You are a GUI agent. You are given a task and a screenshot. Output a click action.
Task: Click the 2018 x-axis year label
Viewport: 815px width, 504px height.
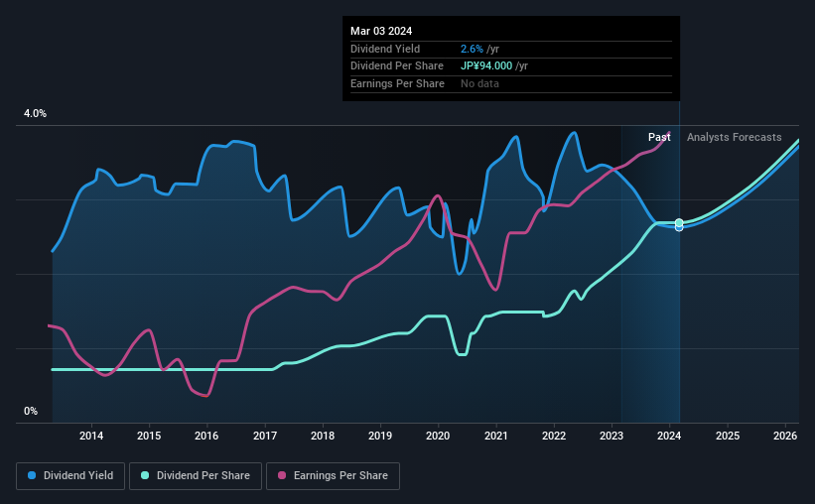323,436
